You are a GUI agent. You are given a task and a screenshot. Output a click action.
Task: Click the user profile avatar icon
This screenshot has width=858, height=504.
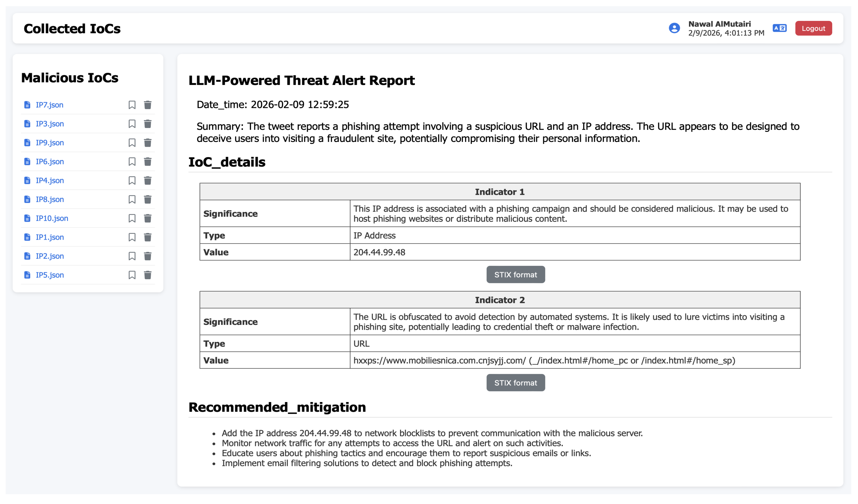(674, 28)
